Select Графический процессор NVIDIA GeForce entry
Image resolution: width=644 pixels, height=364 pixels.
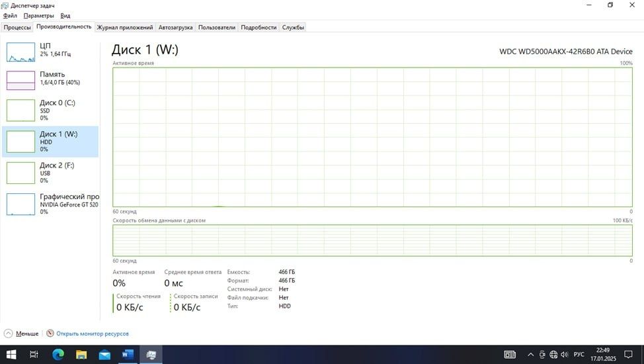pos(50,204)
